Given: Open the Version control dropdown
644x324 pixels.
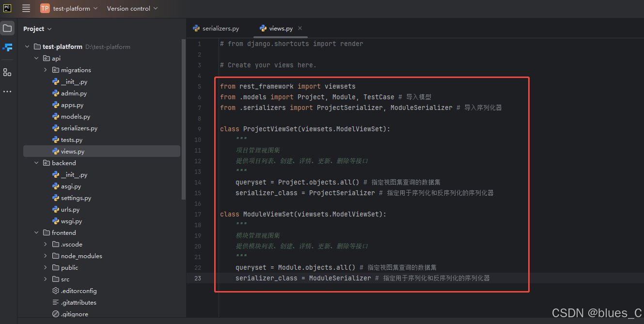Looking at the screenshot, I should (132, 8).
